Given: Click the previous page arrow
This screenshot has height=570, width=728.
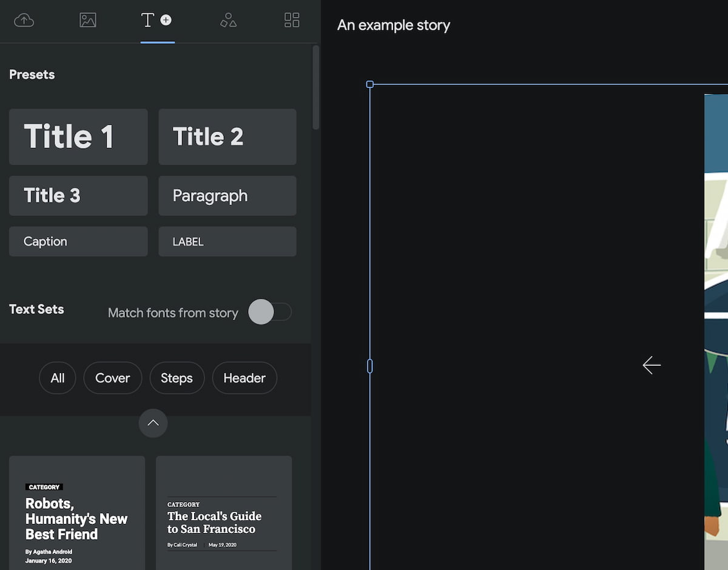Looking at the screenshot, I should (652, 365).
